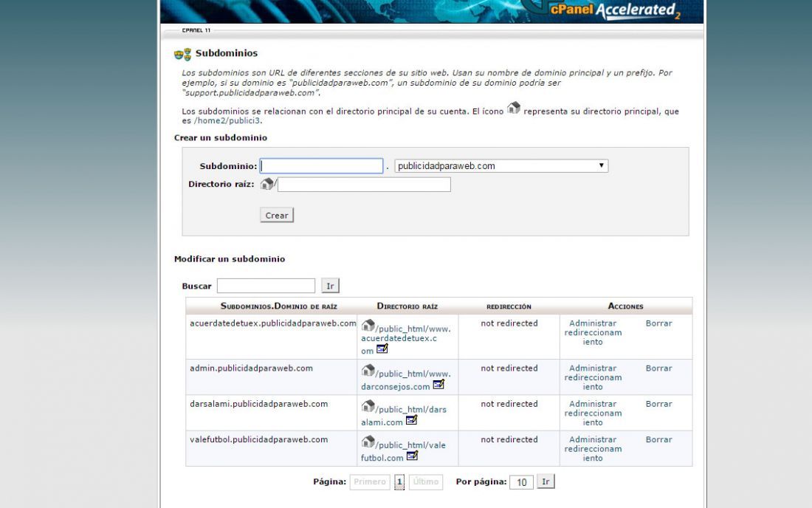Viewport: 812px width, 508px height.
Task: Click the home icon in the admin row
Action: coord(368,370)
